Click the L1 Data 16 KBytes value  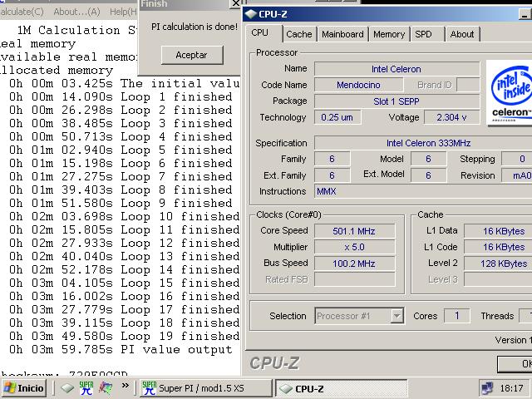(x=498, y=231)
